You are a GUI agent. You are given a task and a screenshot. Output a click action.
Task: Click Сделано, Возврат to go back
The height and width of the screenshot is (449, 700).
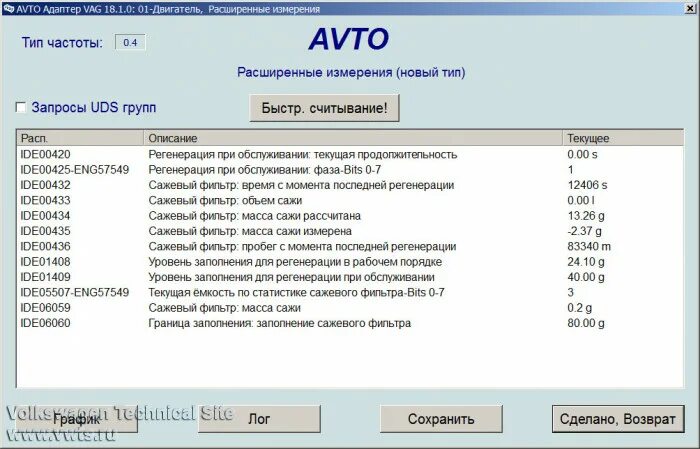618,419
